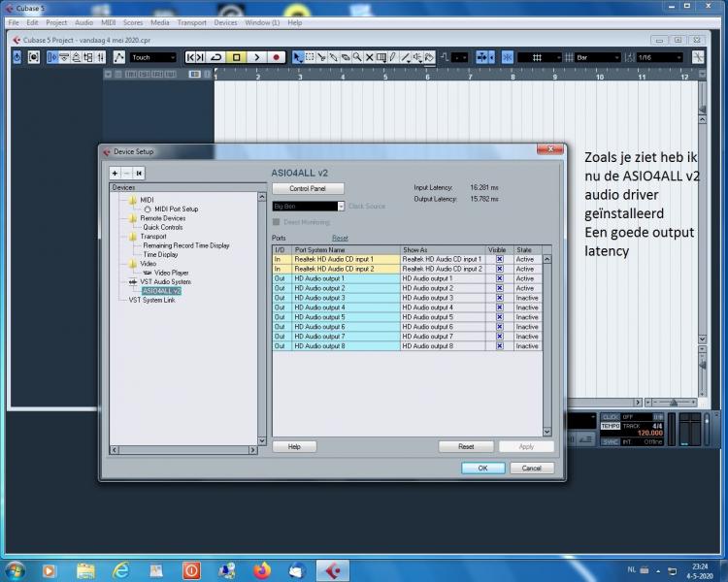Click the Reset button next to Apply

point(466,446)
